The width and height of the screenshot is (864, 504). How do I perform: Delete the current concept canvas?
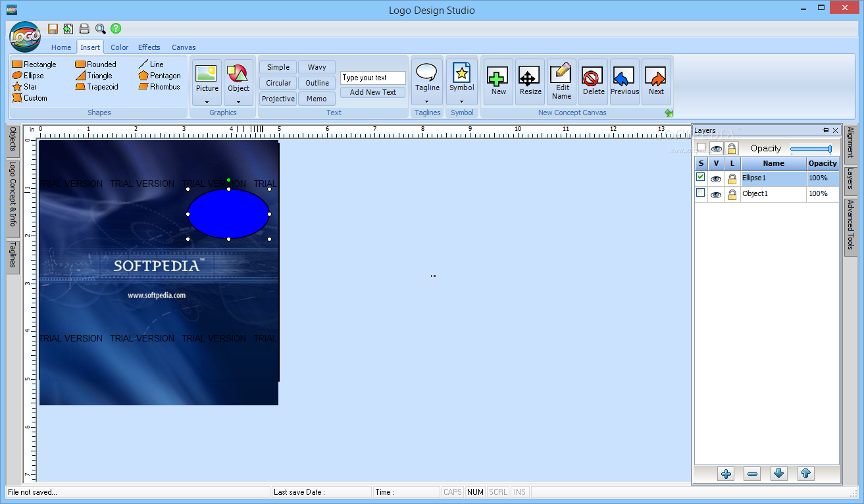tap(593, 82)
